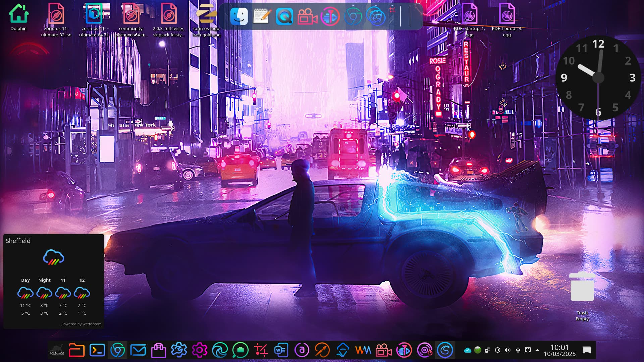Open the volume speaker control in tray
Viewport: 644px width, 362px height.
click(x=507, y=350)
